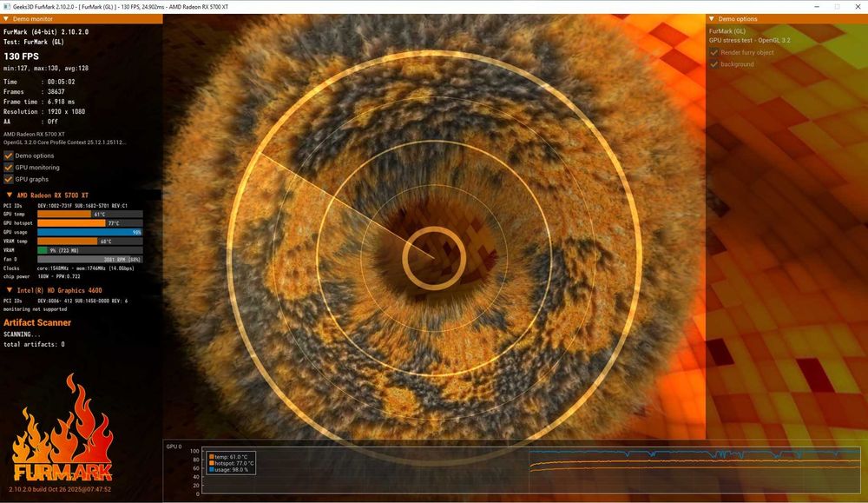Click the FurMark flame logo
The width and height of the screenshot is (868, 503).
62,428
